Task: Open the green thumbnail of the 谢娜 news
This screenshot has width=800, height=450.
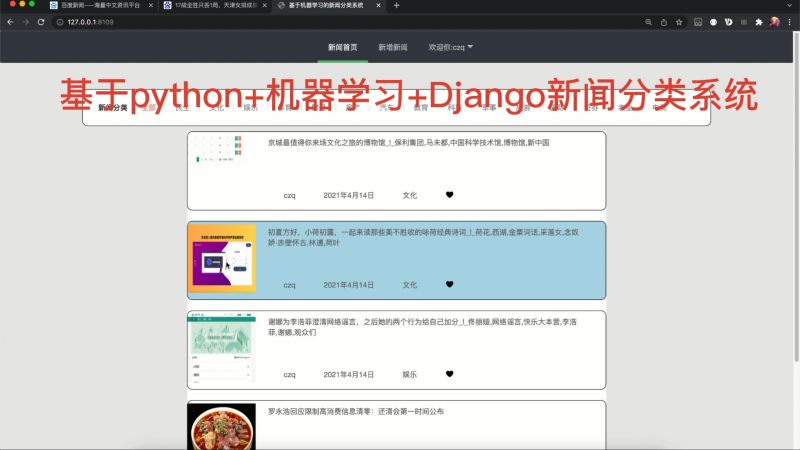Action: [x=221, y=348]
